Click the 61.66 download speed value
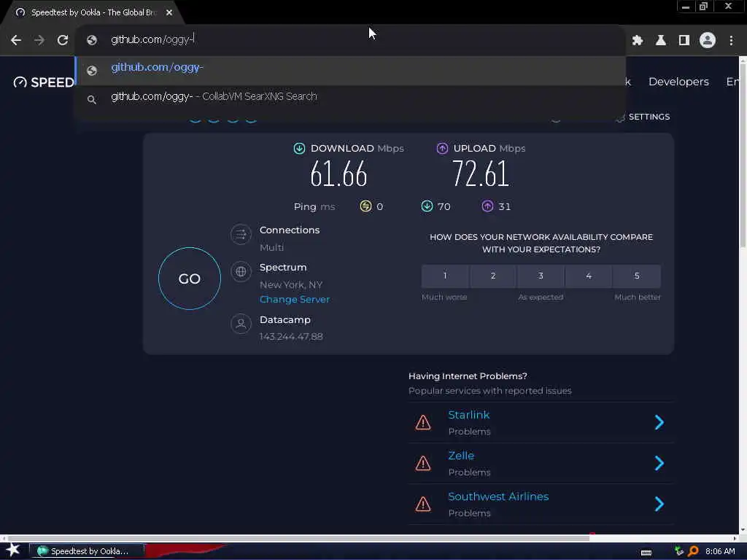This screenshot has height=560, width=747. click(338, 174)
